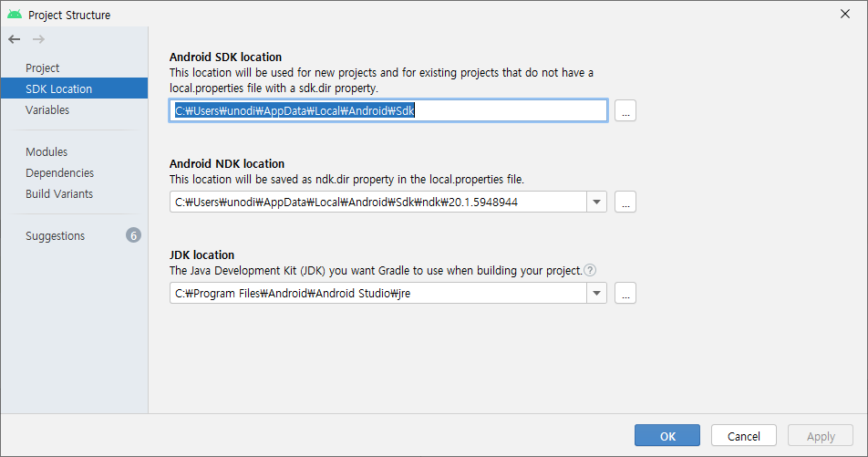
Task: Open Dependencies section in the sidebar
Action: click(74, 172)
